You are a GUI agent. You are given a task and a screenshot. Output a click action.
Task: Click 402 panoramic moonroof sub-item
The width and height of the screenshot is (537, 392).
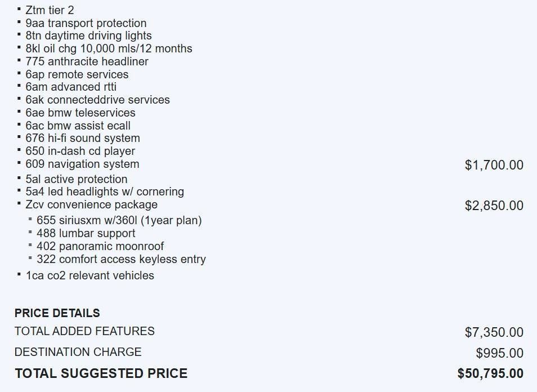coord(100,246)
